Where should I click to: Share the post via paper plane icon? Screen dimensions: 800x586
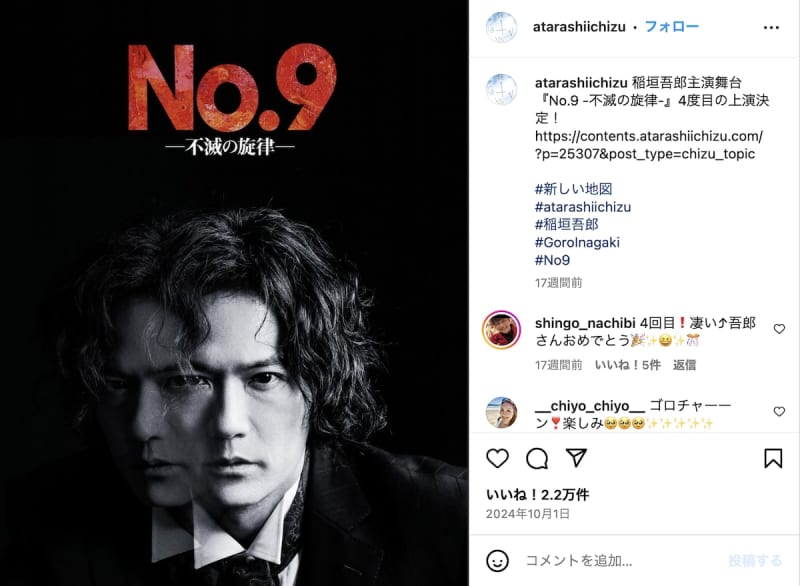click(577, 458)
